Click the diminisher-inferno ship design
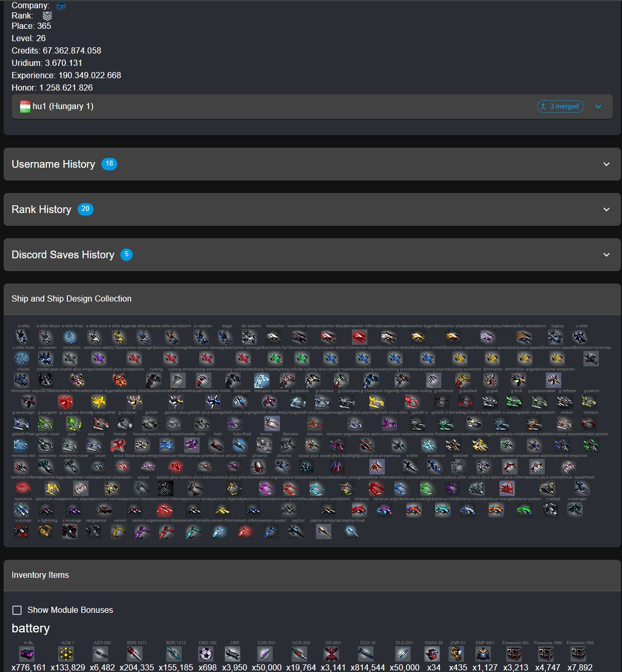Image resolution: width=622 pixels, height=672 pixels. pos(65,402)
